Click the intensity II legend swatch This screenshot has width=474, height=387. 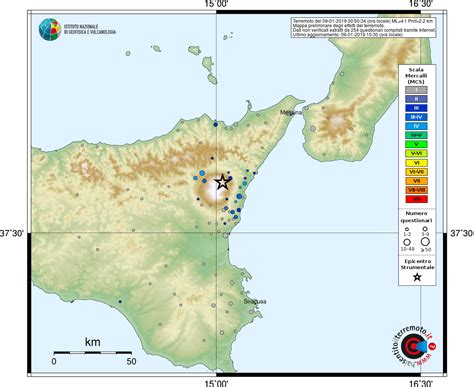pyautogui.click(x=416, y=99)
